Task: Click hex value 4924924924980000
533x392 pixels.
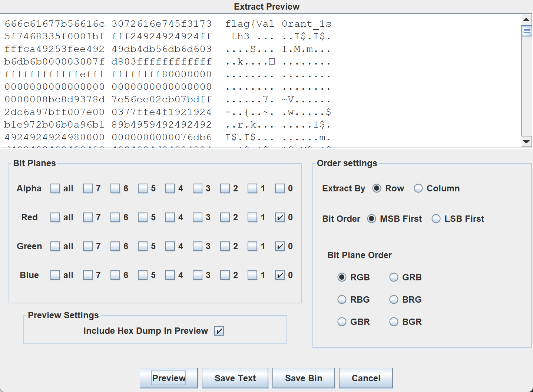Action: tap(54, 137)
